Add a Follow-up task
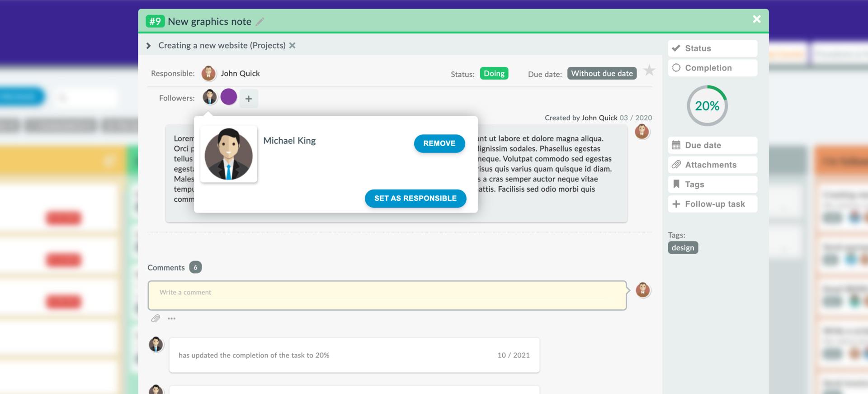 pos(712,204)
